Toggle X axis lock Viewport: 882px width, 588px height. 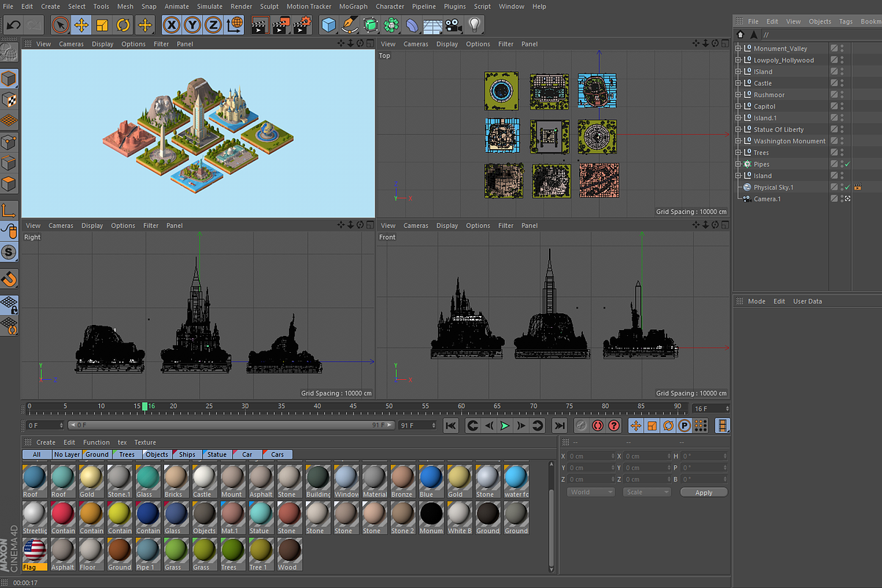(x=171, y=25)
